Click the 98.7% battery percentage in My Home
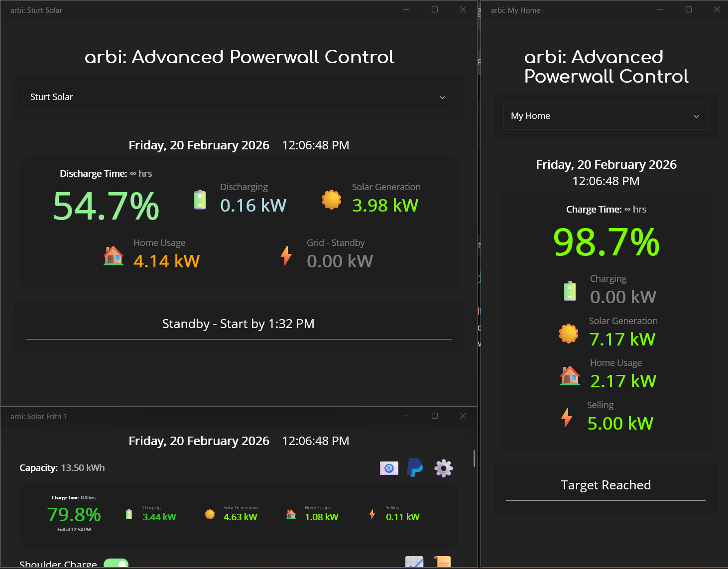Viewport: 728px width, 569px height. click(x=607, y=242)
